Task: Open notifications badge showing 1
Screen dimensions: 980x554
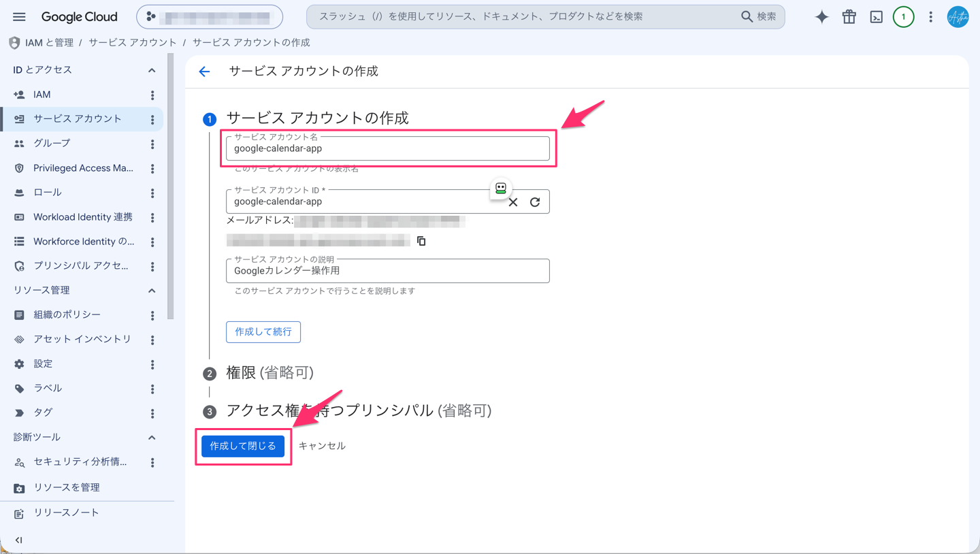Action: pos(903,17)
